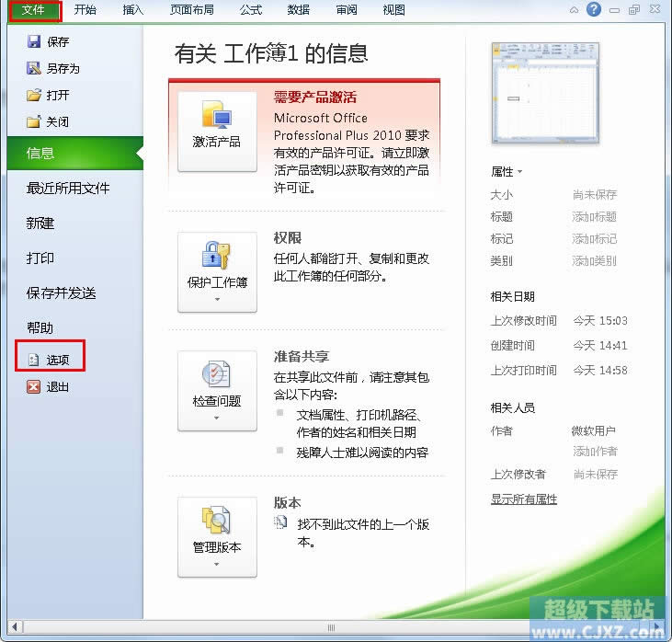The width and height of the screenshot is (672, 642).
Task: Click the 需要产品激活 heading
Action: (x=315, y=97)
